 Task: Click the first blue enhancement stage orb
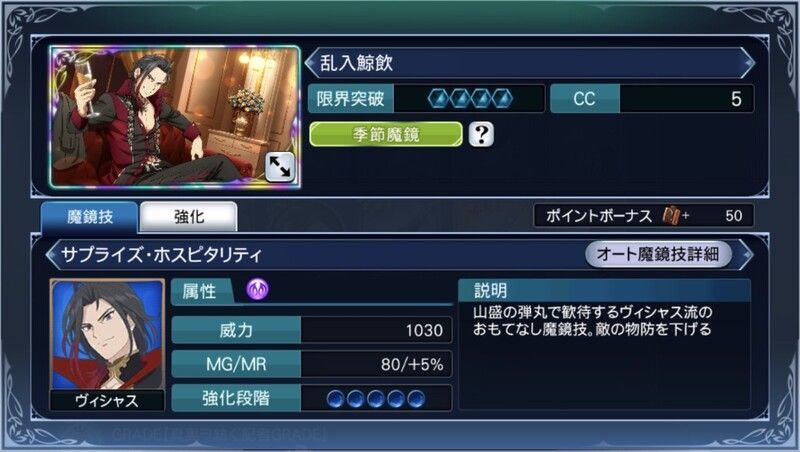coord(335,398)
